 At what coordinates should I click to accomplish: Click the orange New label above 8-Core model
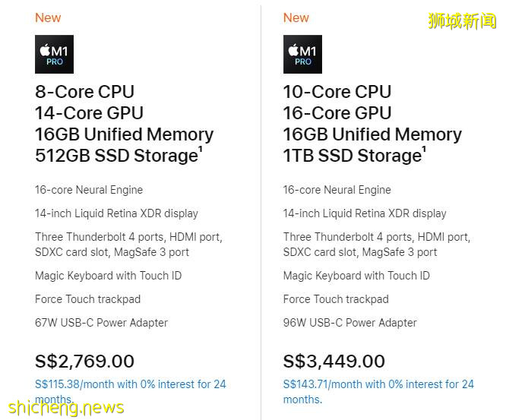tap(48, 17)
